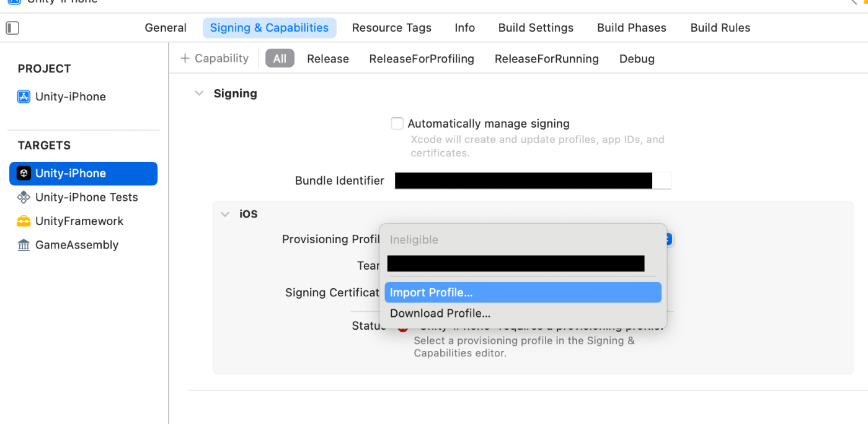Click the Unity-iPhone target cube icon
Image resolution: width=868 pixels, height=424 pixels.
click(24, 173)
